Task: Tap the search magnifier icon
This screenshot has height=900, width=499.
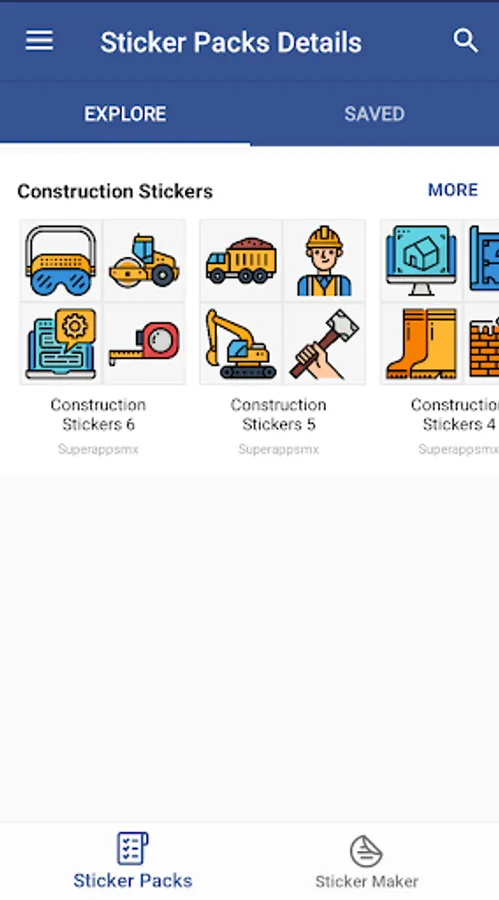Action: pos(465,41)
